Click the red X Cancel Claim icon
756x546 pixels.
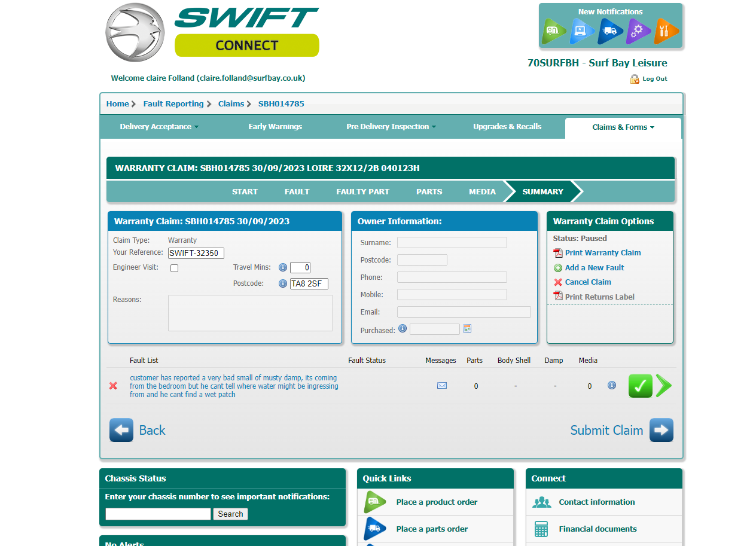pyautogui.click(x=558, y=282)
